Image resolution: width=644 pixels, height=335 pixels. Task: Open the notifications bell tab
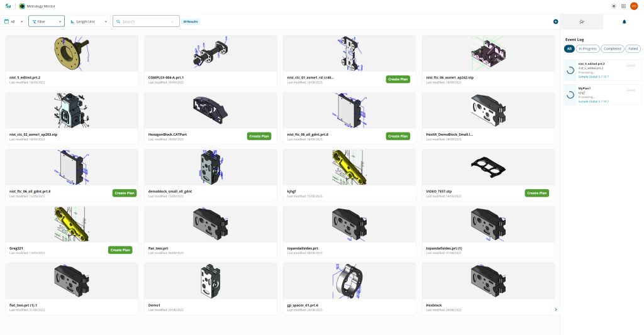click(624, 21)
